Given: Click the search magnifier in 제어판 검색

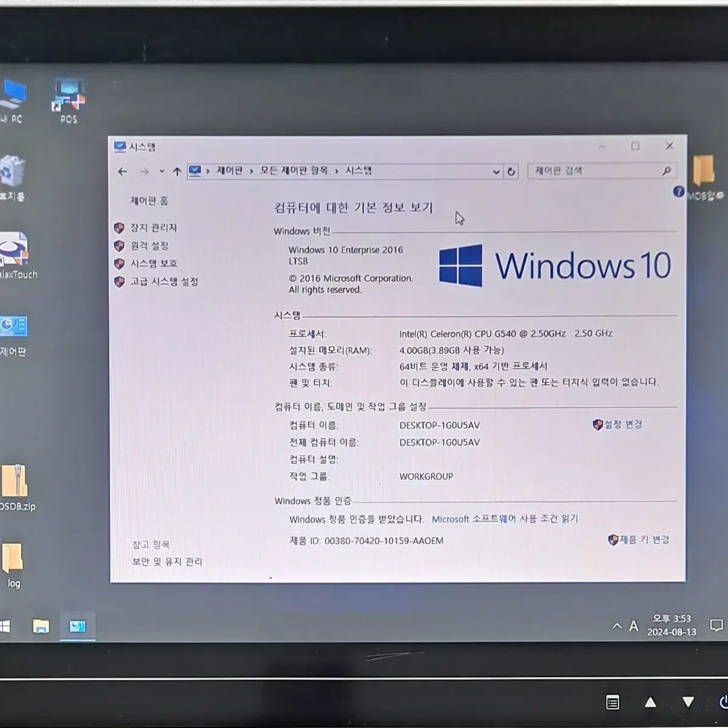Looking at the screenshot, I should (x=666, y=171).
